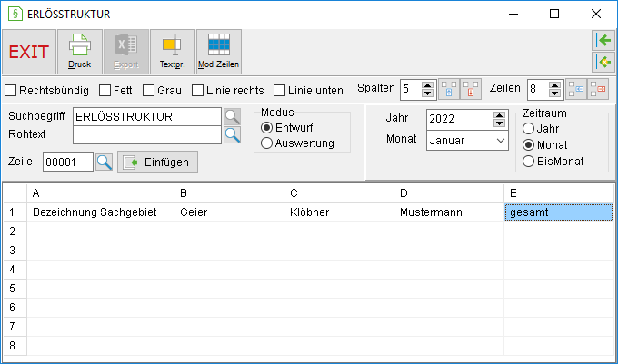Maximize the ERLÖSSTRUKTUR window
Image resolution: width=618 pixels, height=364 pixels.
(x=554, y=14)
